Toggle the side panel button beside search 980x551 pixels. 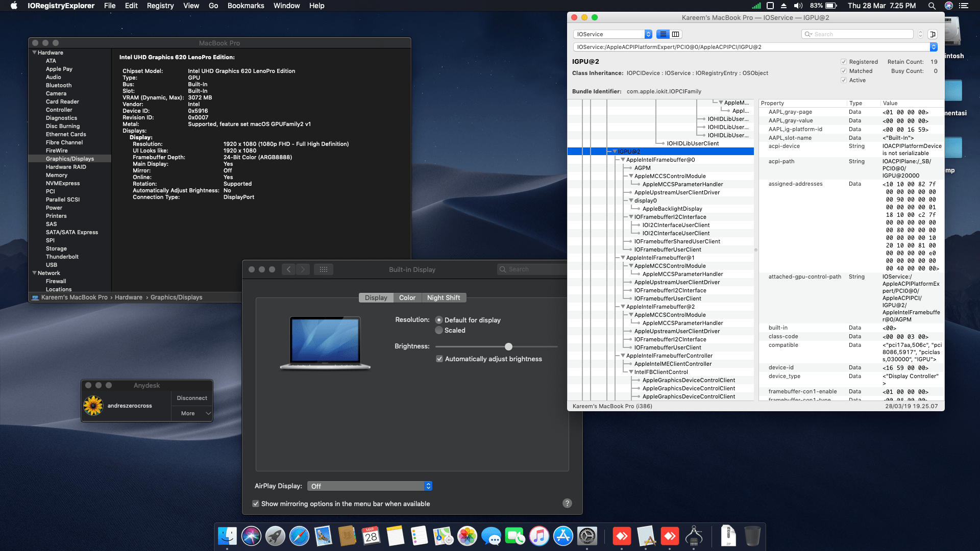point(933,34)
